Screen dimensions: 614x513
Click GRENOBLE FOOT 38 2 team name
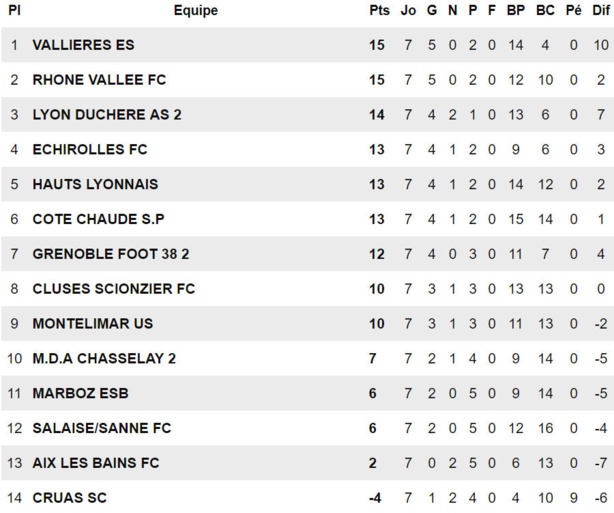pyautogui.click(x=111, y=254)
